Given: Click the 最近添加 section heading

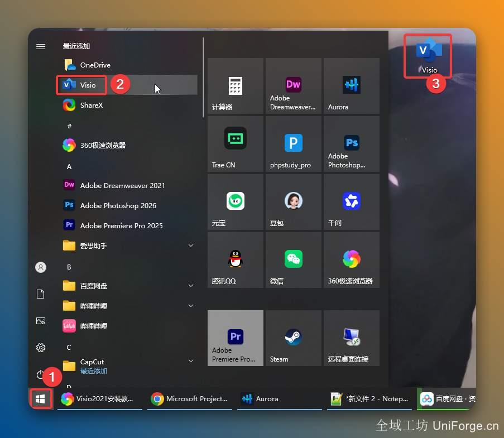Looking at the screenshot, I should [76, 46].
